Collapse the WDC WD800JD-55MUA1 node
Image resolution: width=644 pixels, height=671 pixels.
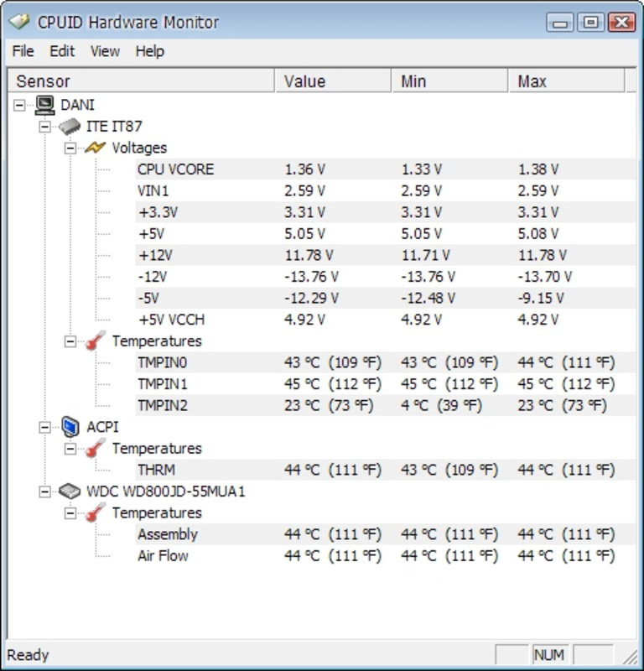pos(44,492)
